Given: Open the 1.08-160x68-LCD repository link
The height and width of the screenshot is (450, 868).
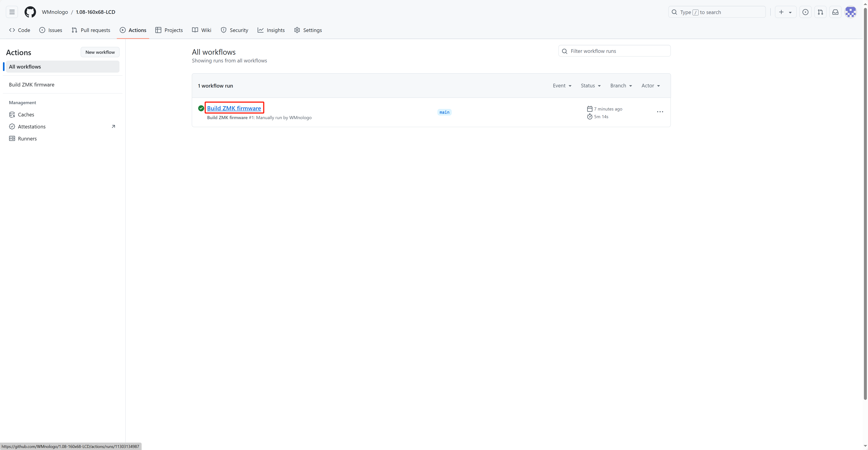Looking at the screenshot, I should [x=95, y=12].
